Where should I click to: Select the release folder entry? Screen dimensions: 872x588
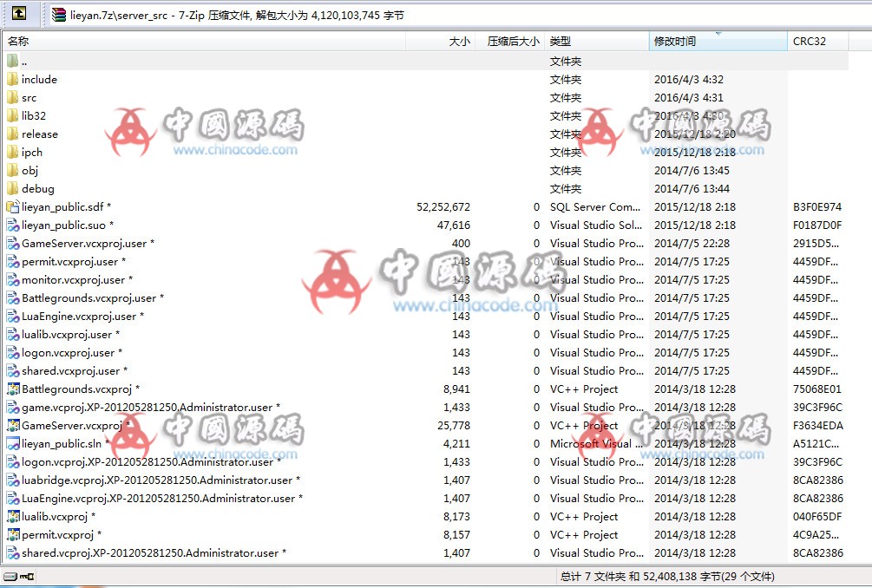coord(40,134)
